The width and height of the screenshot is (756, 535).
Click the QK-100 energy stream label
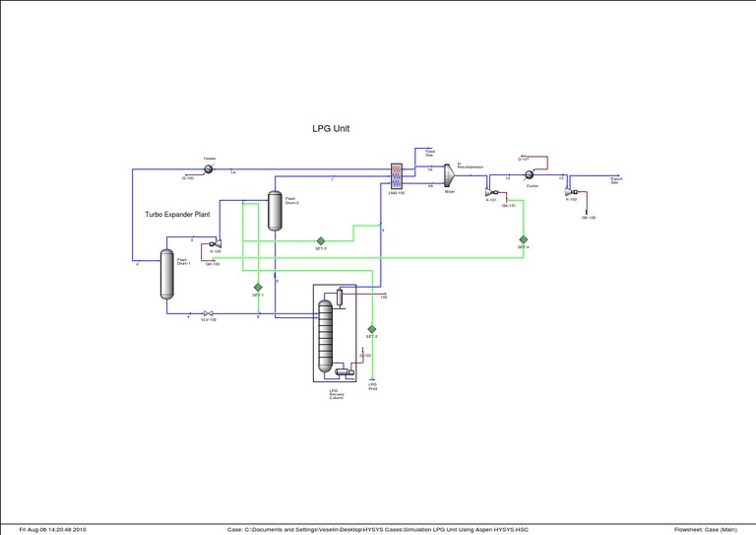click(213, 264)
